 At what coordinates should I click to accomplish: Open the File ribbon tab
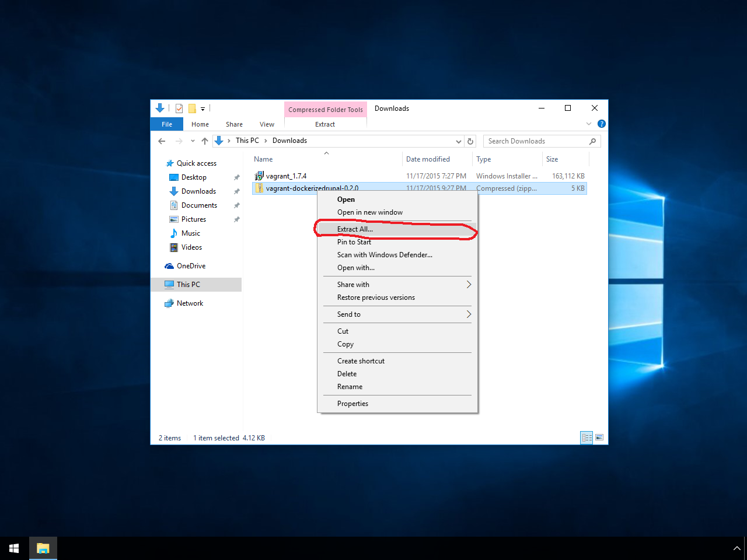pyautogui.click(x=167, y=124)
